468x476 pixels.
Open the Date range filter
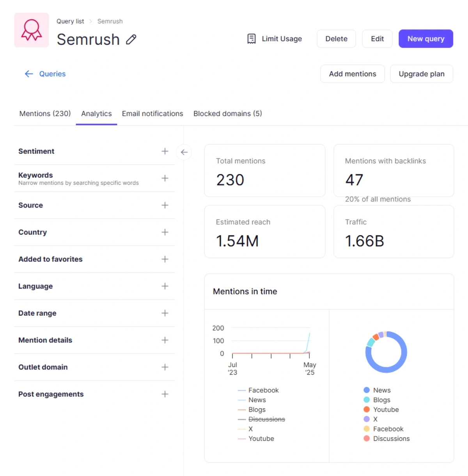(165, 313)
